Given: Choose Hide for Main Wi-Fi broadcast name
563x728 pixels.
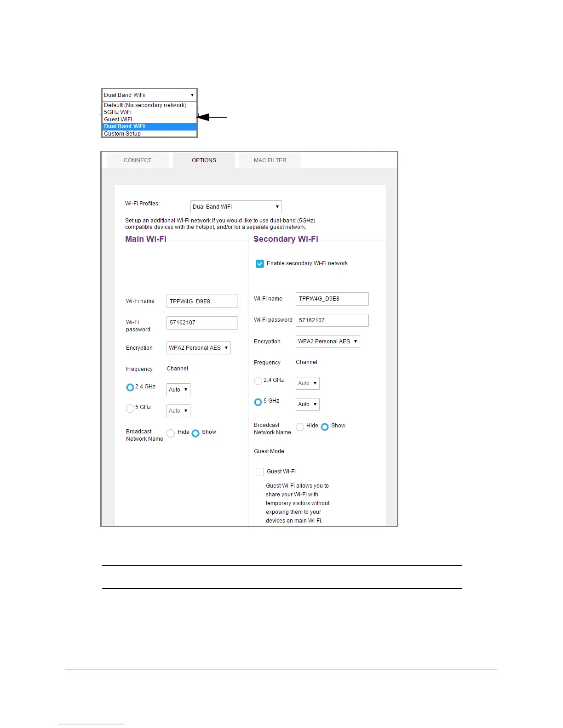Looking at the screenshot, I should pos(171,433).
